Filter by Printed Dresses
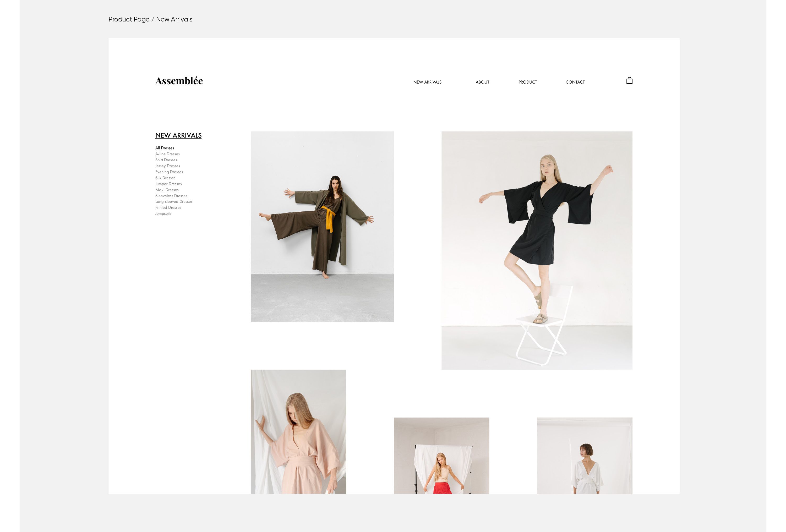 [168, 207]
